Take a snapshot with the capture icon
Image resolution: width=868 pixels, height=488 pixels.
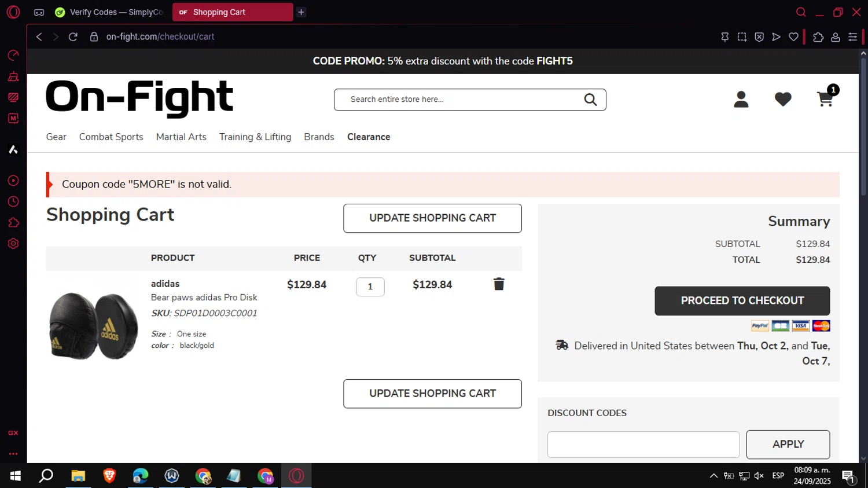pos(742,36)
